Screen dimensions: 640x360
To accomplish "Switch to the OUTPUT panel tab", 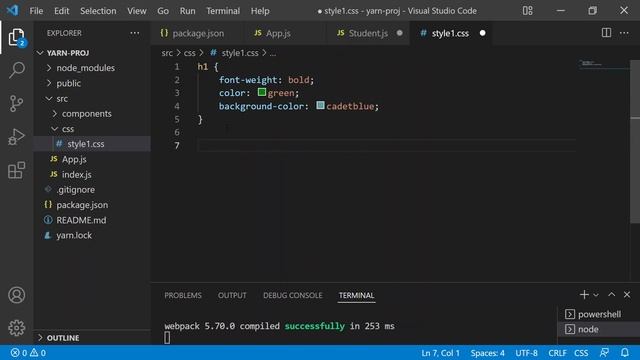I will [232, 295].
